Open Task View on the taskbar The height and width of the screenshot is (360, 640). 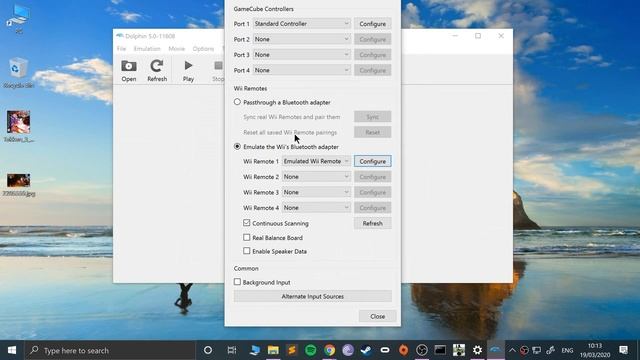(232, 350)
